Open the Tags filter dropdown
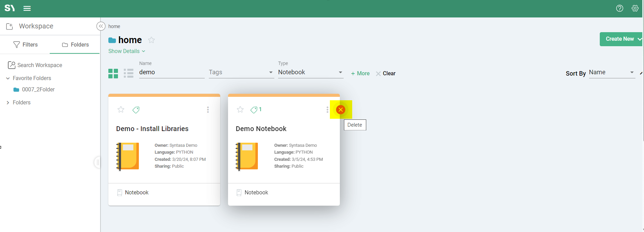The image size is (644, 232). (x=241, y=72)
